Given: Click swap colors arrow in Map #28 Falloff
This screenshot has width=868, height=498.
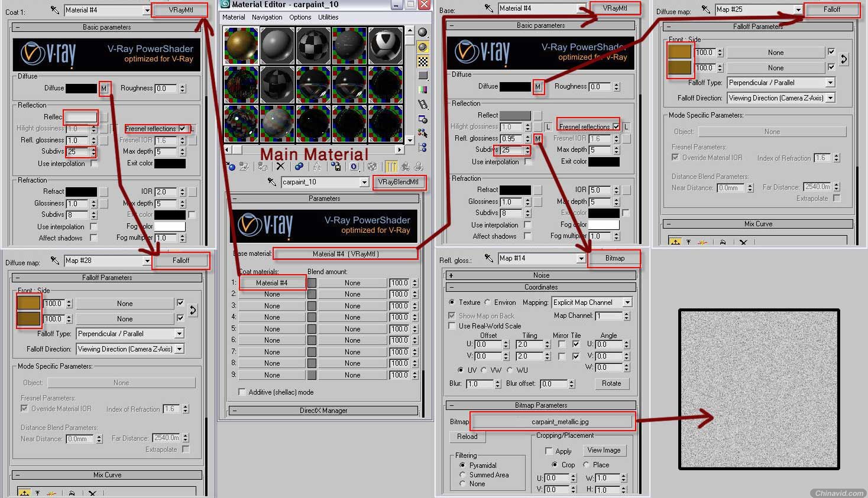Looking at the screenshot, I should tap(193, 310).
